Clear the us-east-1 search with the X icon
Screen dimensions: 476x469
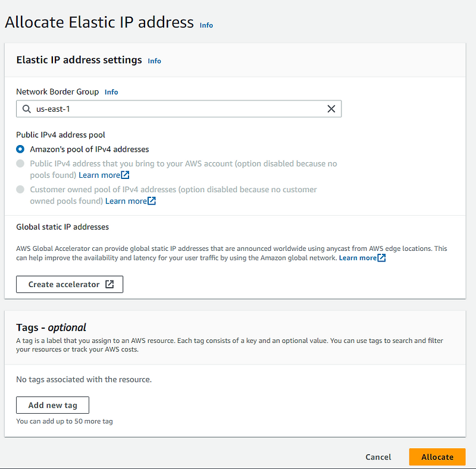tap(331, 109)
